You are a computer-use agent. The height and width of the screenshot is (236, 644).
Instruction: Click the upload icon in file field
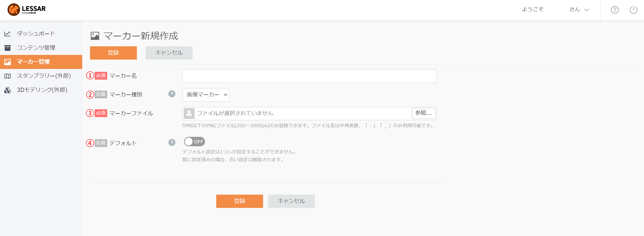[x=189, y=113]
